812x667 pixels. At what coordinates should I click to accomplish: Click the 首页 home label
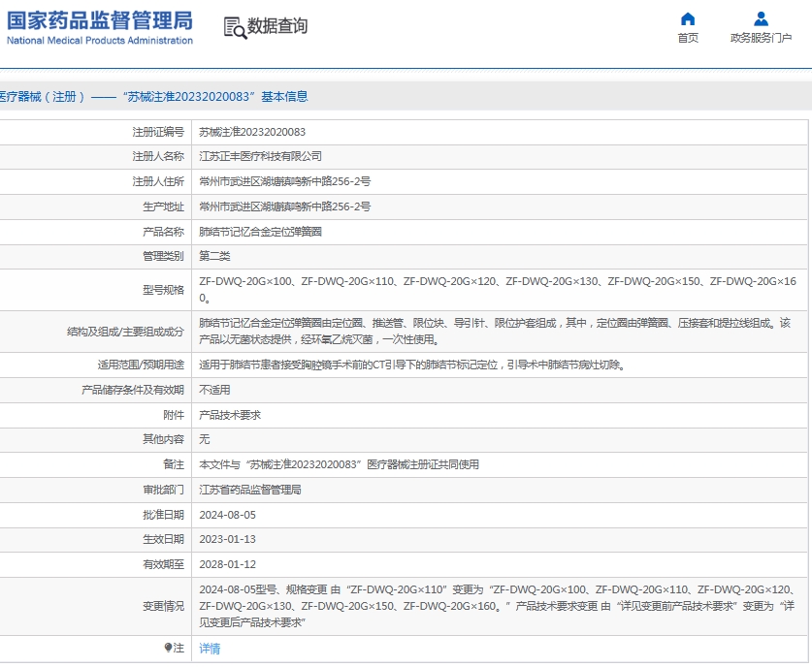pos(688,38)
